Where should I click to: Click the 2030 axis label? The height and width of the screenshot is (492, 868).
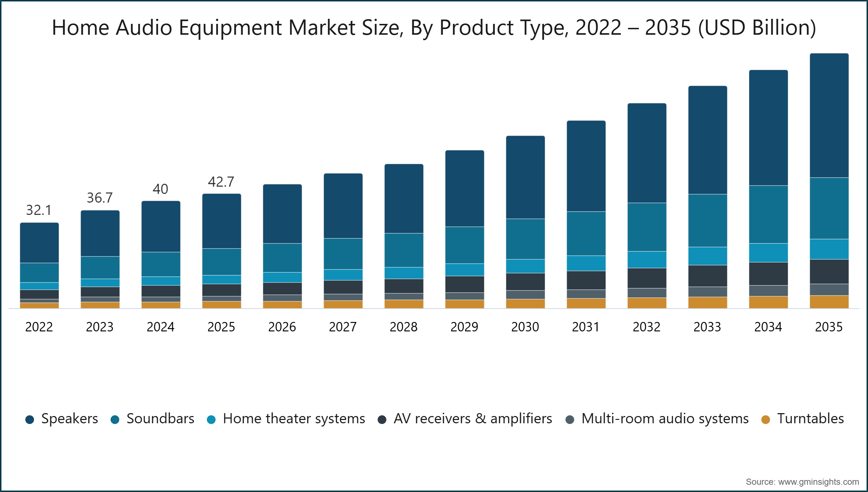click(x=525, y=327)
